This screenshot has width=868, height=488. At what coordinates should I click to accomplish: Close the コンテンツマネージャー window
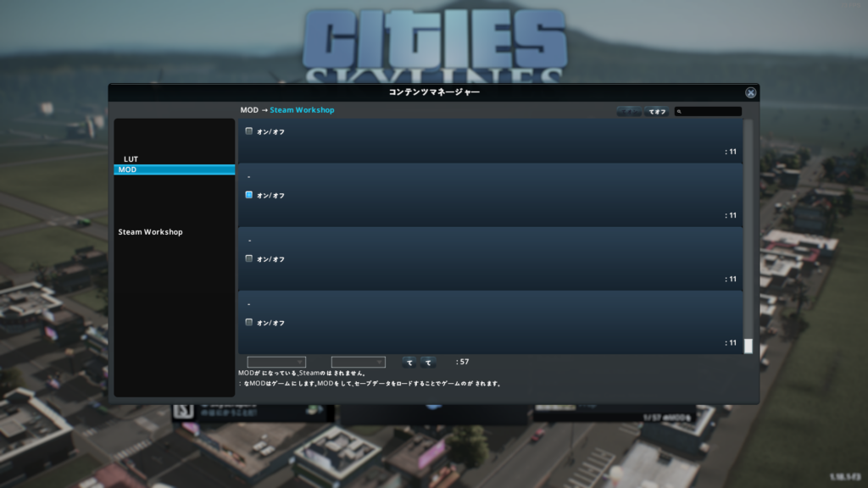750,92
